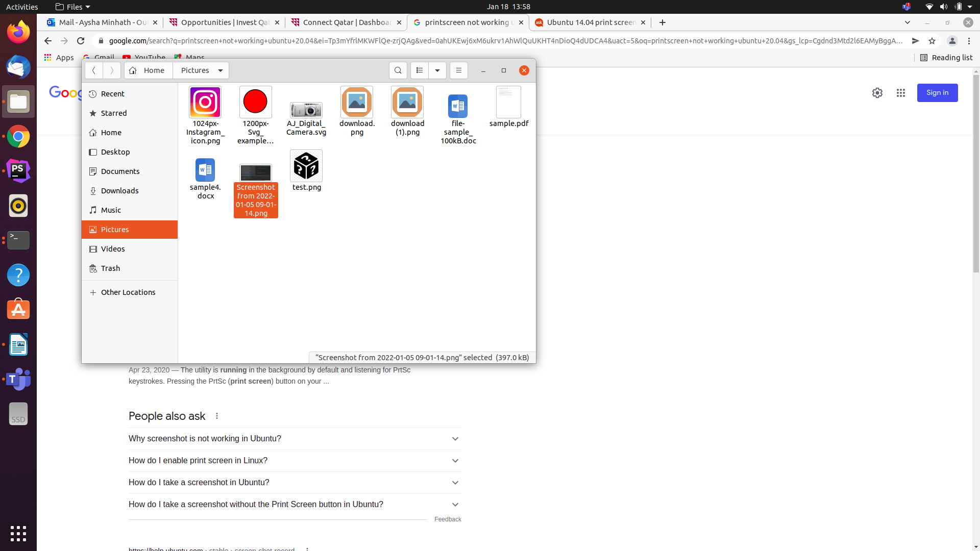The height and width of the screenshot is (551, 980).
Task: Bookmark page with star icon
Action: pos(932,41)
